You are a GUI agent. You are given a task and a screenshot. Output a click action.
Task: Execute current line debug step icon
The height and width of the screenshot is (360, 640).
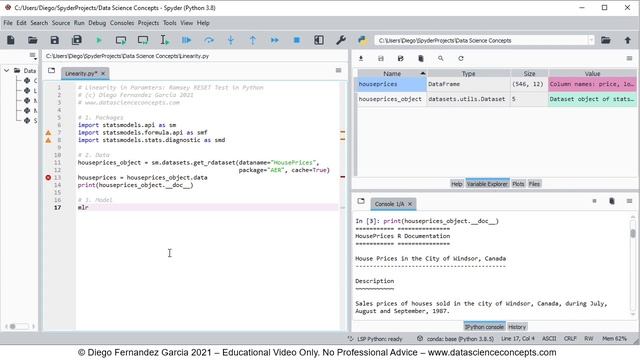(209, 40)
